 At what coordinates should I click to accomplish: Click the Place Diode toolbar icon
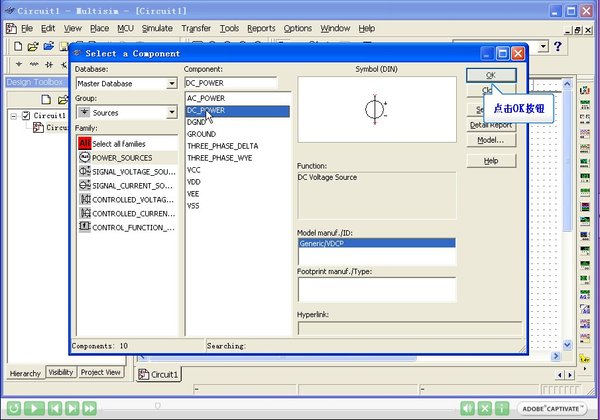49,64
